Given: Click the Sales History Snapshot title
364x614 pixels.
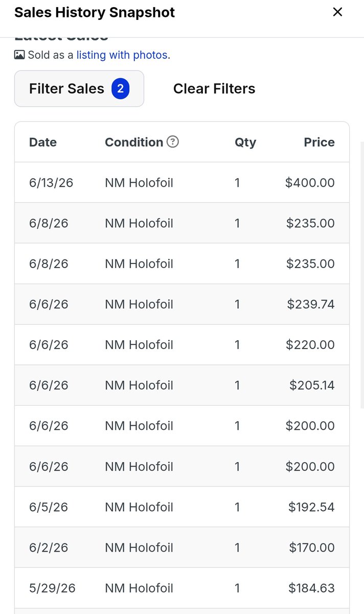Looking at the screenshot, I should point(95,12).
